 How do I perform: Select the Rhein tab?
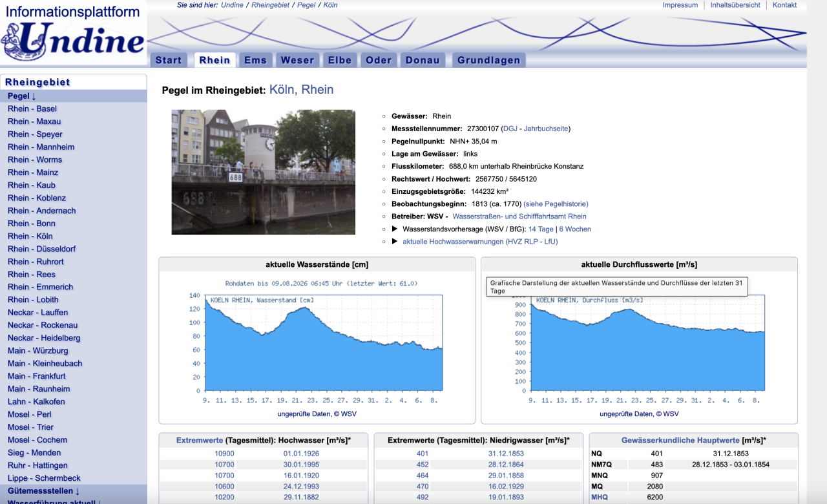point(215,60)
